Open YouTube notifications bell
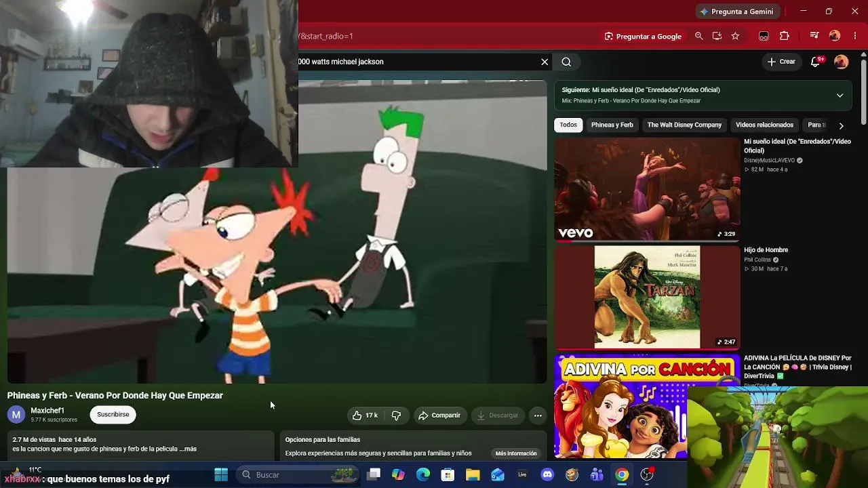868x488 pixels. (816, 62)
